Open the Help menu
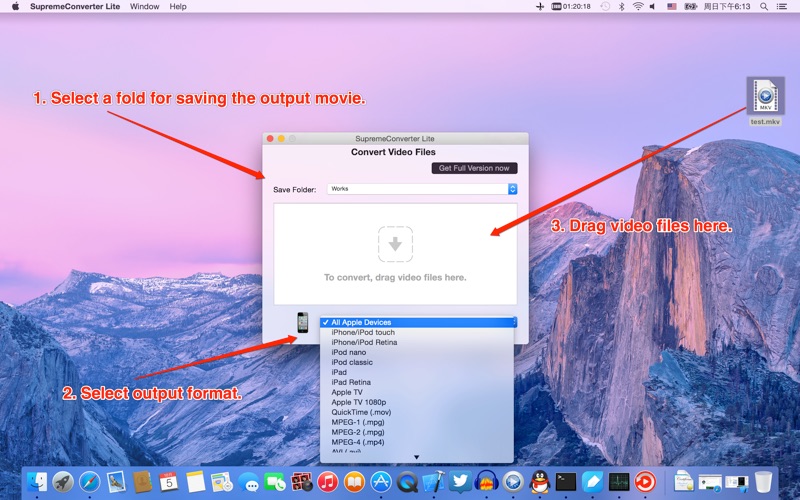Screen dimensions: 800x500 pyautogui.click(x=178, y=7)
